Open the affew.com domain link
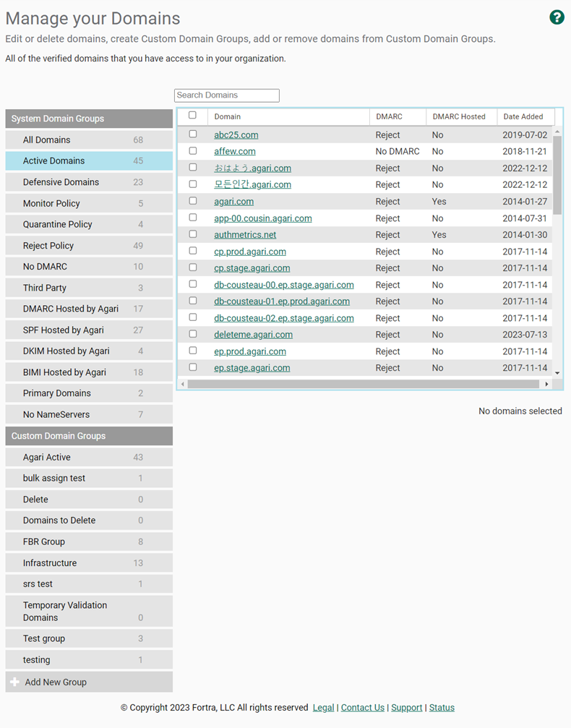Viewport: 571px width, 728px height. 234,151
